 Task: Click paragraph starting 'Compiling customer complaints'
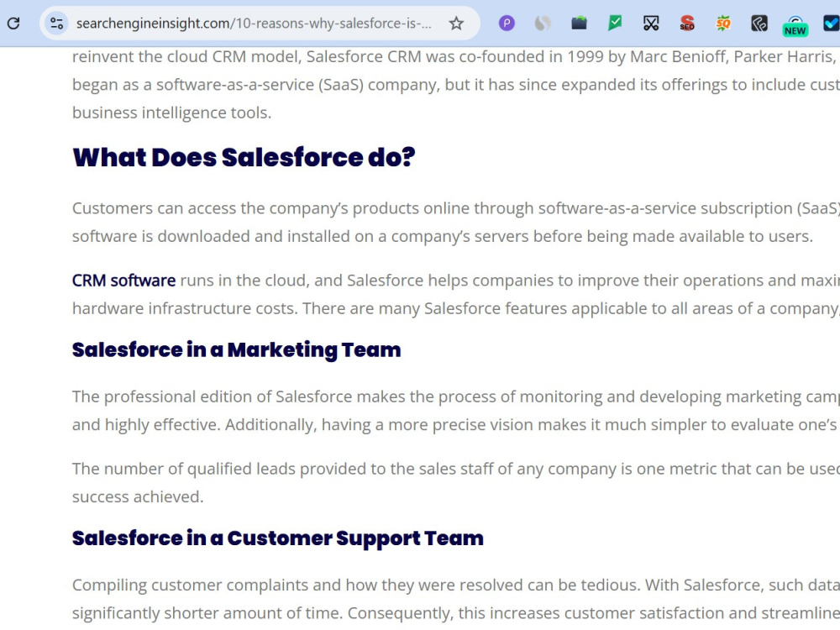click(x=456, y=599)
